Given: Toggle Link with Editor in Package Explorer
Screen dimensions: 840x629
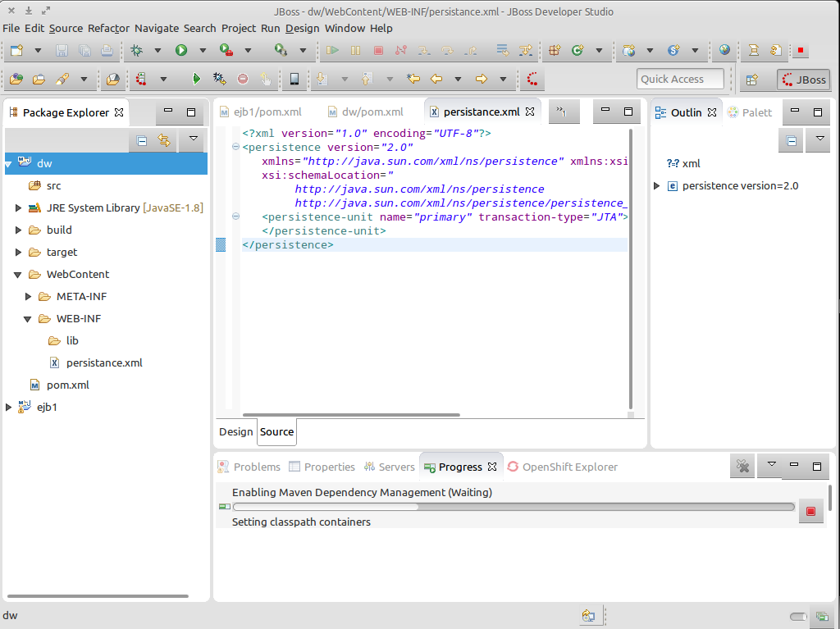Looking at the screenshot, I should coord(164,140).
